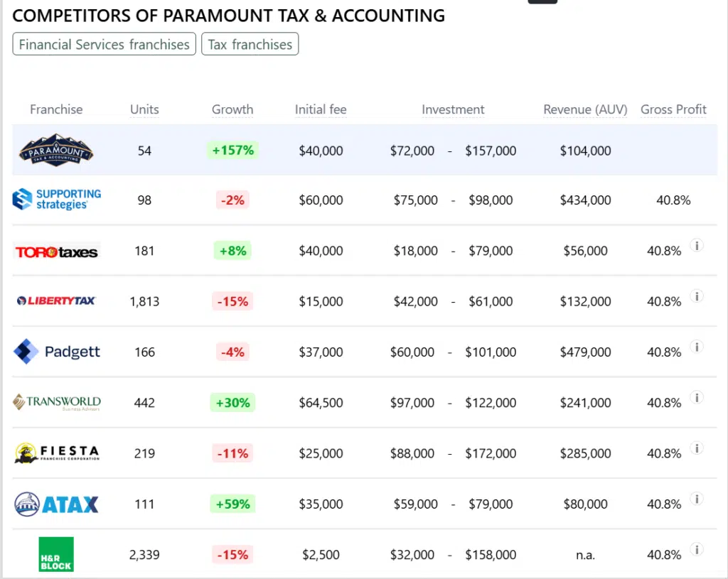Click the Liberty Tax logo

(x=56, y=301)
